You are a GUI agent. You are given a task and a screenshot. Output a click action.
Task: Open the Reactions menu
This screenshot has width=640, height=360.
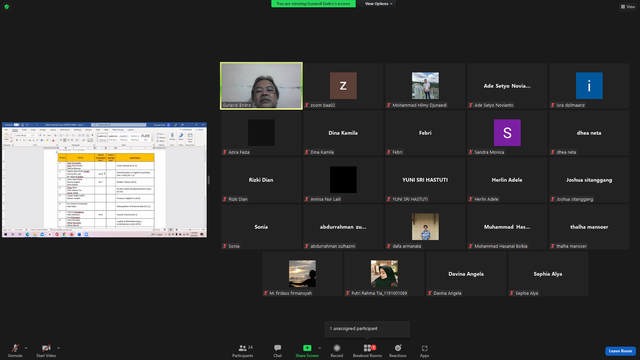(x=398, y=351)
